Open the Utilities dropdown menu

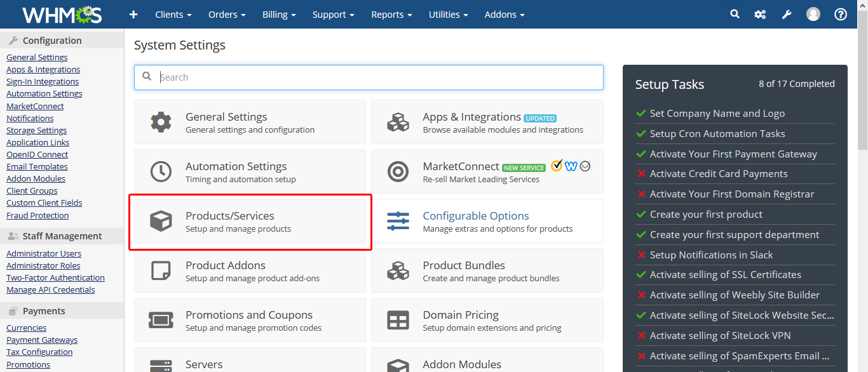pos(448,14)
